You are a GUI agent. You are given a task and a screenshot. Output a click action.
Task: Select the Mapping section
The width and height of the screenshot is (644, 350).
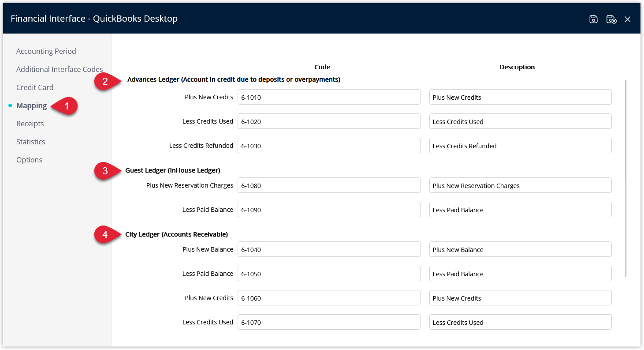pyautogui.click(x=31, y=105)
